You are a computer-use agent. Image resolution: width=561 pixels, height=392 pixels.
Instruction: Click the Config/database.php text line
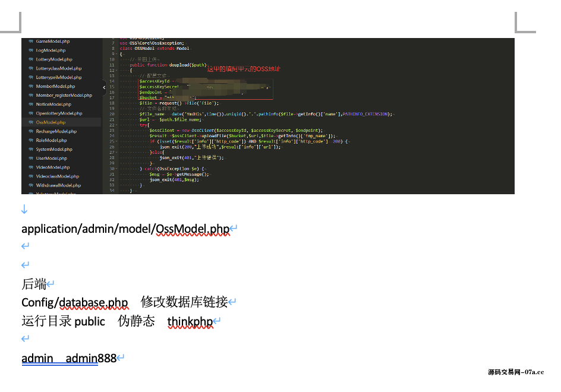click(x=75, y=302)
